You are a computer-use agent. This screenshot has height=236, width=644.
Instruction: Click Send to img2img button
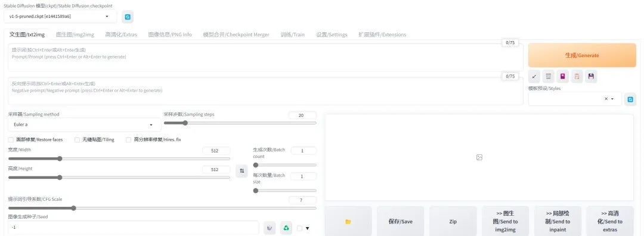click(505, 221)
